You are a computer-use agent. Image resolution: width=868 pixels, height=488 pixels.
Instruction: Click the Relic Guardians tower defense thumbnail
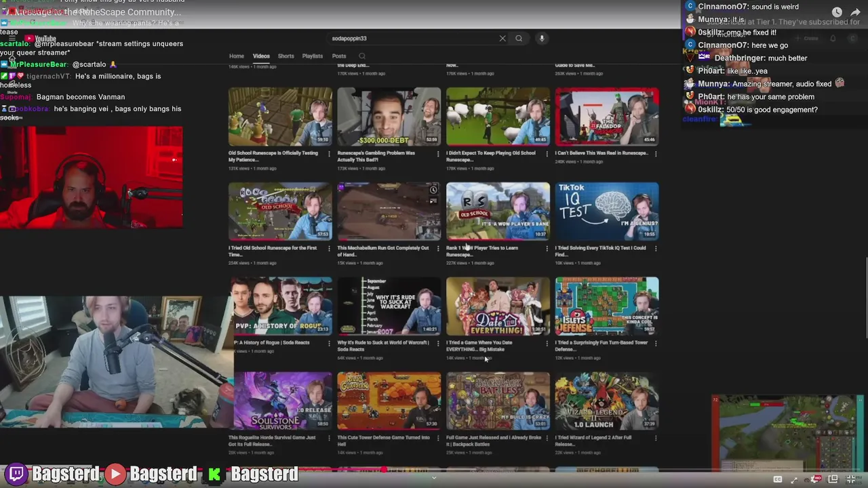[389, 401]
